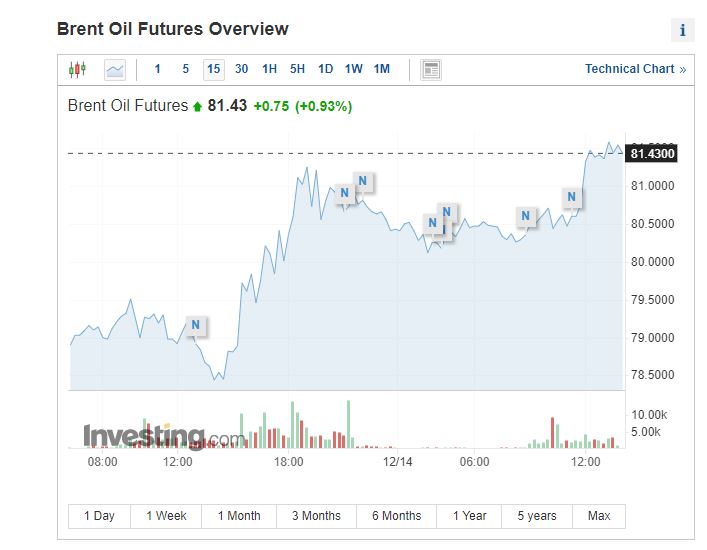The image size is (707, 550).
Task: Set interval to 1D
Action: click(325, 69)
